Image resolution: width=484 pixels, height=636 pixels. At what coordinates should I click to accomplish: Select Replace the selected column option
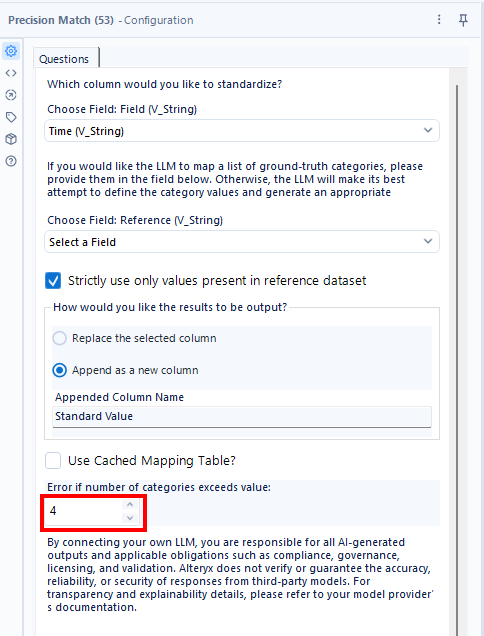[x=60, y=338]
